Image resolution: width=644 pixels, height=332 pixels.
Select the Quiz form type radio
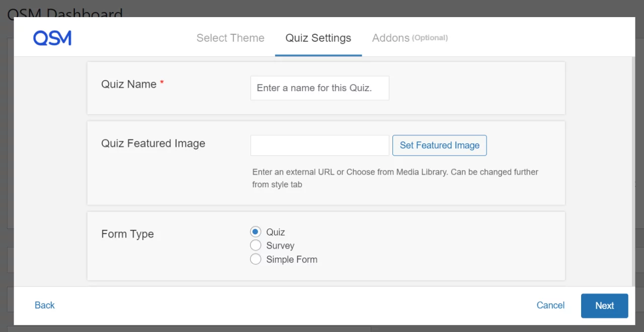(x=256, y=232)
